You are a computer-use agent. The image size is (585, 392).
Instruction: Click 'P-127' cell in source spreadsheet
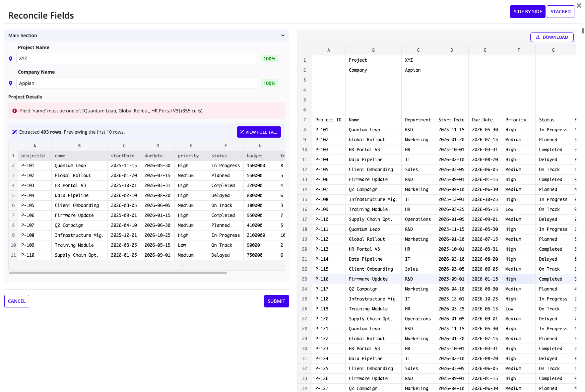329,388
